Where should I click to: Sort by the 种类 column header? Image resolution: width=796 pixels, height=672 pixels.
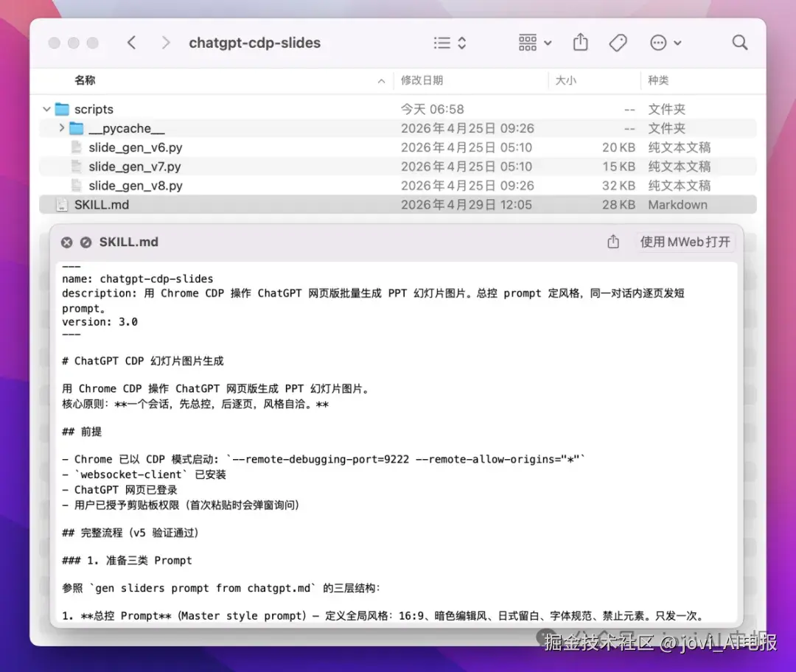point(658,80)
